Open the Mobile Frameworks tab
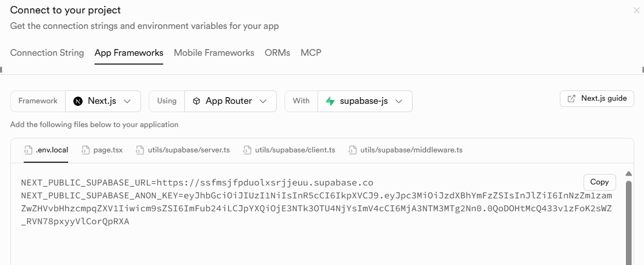The image size is (644, 265). pyautogui.click(x=214, y=53)
